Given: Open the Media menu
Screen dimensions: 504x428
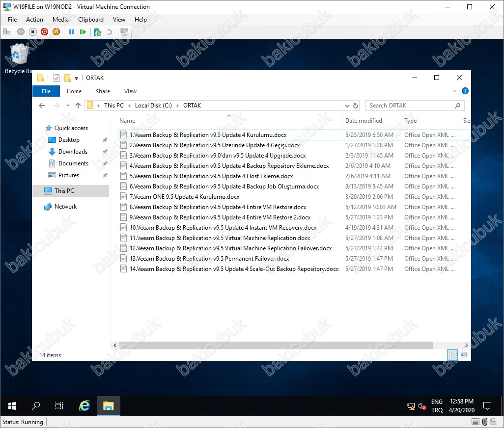Looking at the screenshot, I should point(60,20).
